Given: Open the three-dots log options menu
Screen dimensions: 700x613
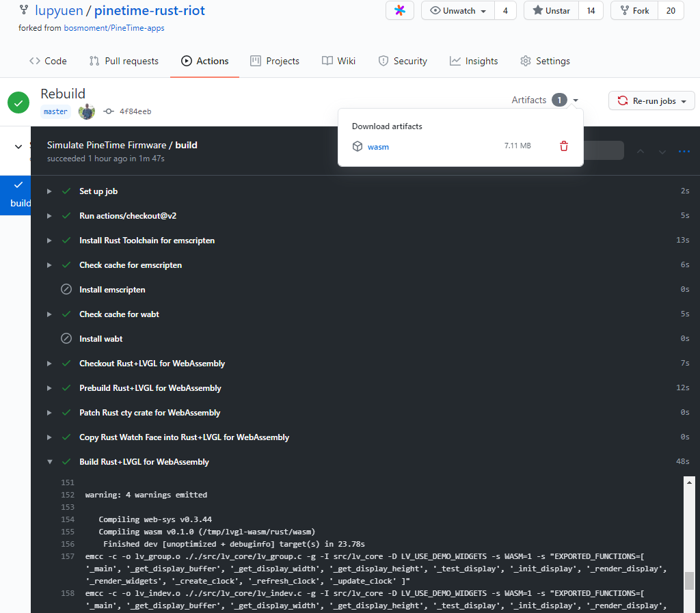Looking at the screenshot, I should [684, 151].
